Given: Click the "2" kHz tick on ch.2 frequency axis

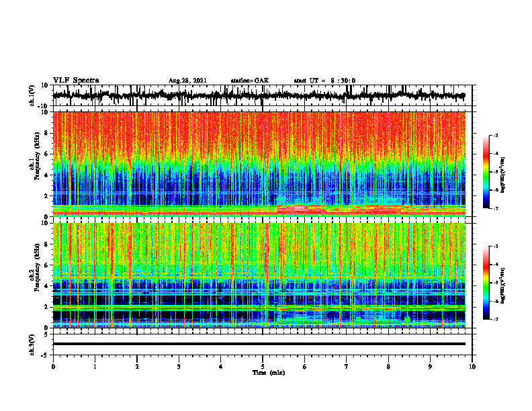Looking at the screenshot, I should pyautogui.click(x=47, y=307).
